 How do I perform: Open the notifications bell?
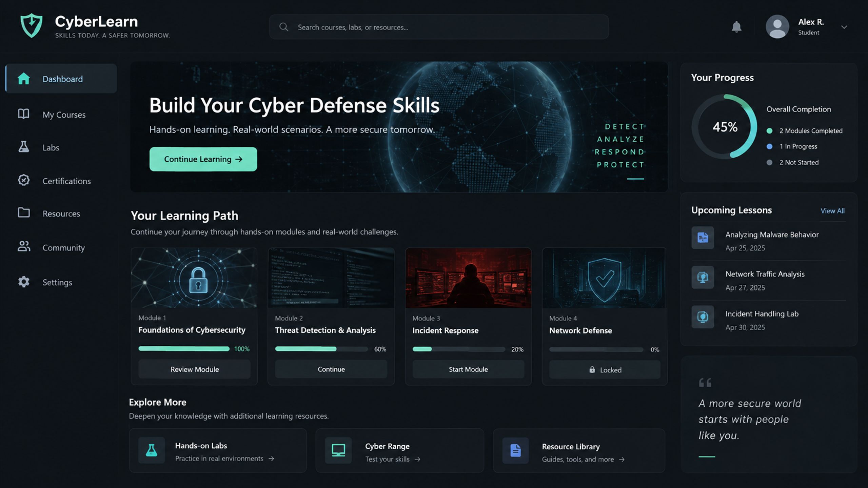736,27
